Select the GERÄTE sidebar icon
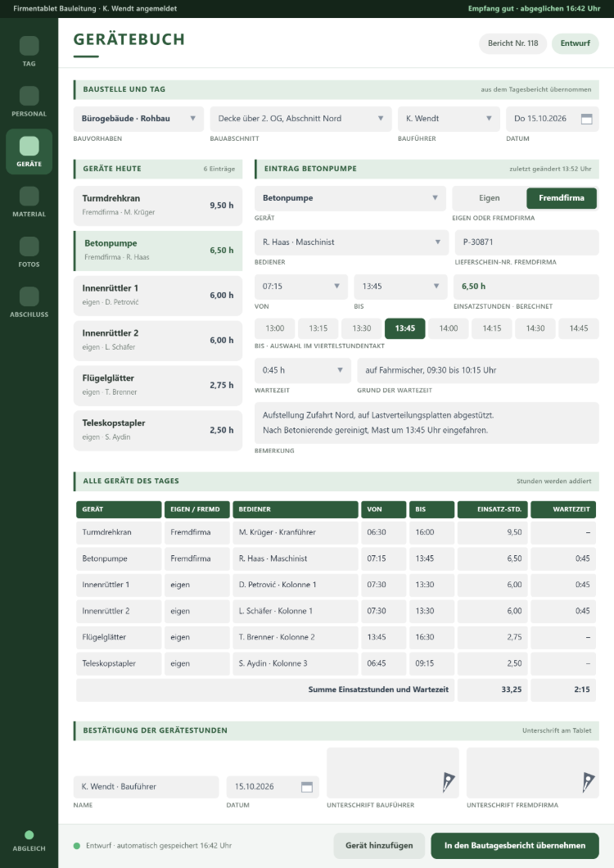The width and height of the screenshot is (614, 868). pos(29,146)
